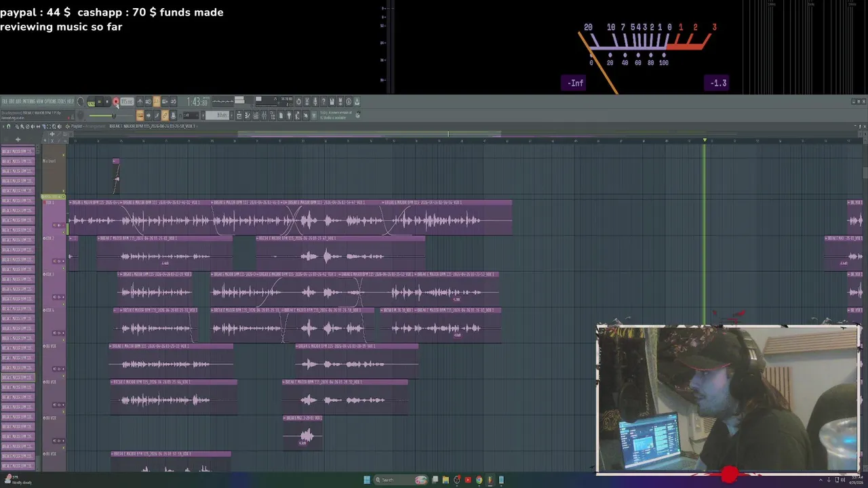The height and width of the screenshot is (488, 868).
Task: Select the Slice tool in playlist toolbar
Action: click(x=43, y=126)
